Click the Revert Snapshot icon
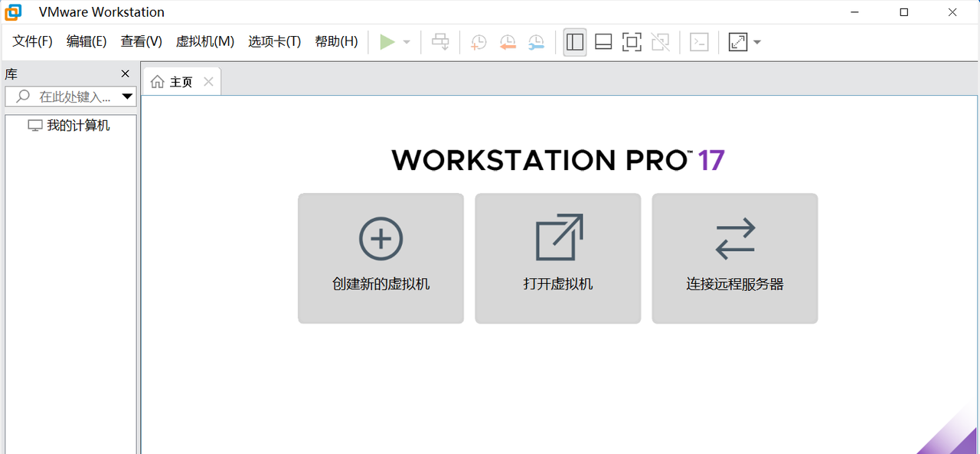 pyautogui.click(x=507, y=42)
